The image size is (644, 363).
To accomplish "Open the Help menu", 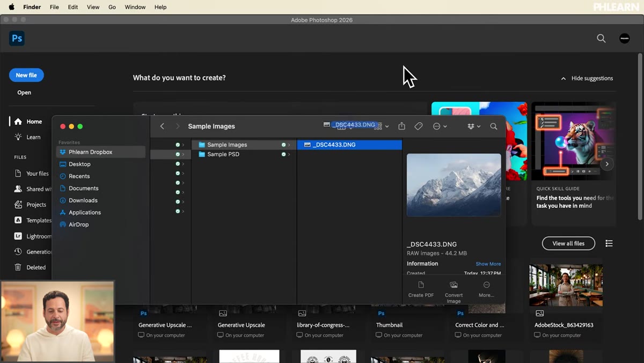I will 160,7.
